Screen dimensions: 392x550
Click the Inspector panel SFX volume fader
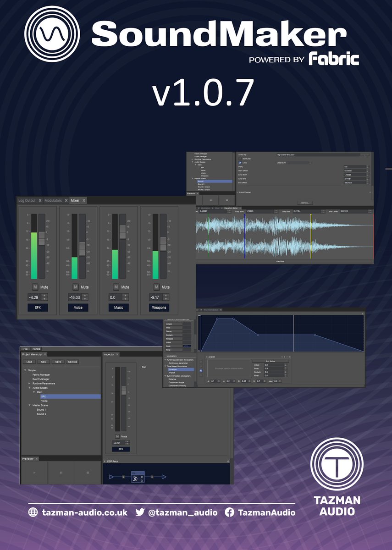click(x=123, y=391)
